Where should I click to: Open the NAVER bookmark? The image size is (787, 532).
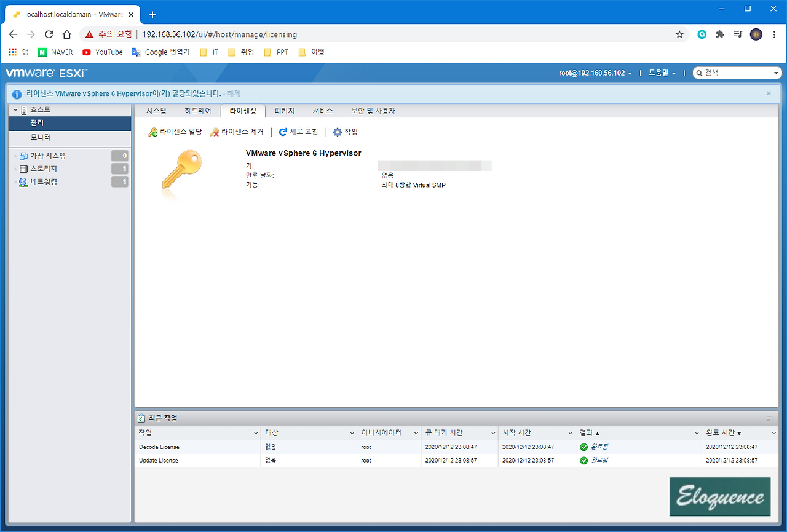[55, 52]
